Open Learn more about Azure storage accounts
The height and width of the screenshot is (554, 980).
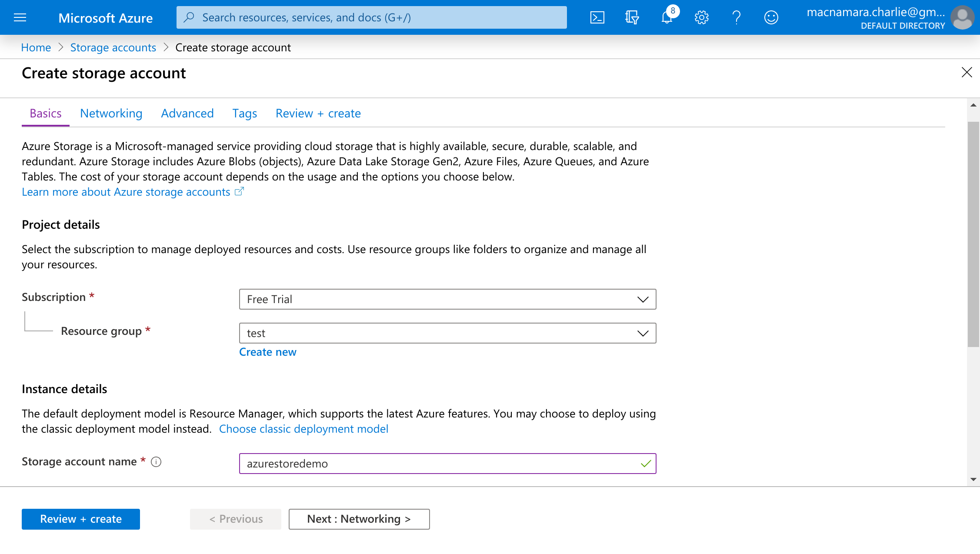[126, 192]
